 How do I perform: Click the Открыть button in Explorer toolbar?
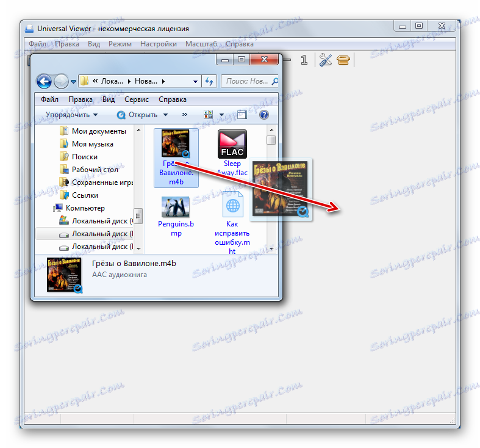click(x=137, y=115)
